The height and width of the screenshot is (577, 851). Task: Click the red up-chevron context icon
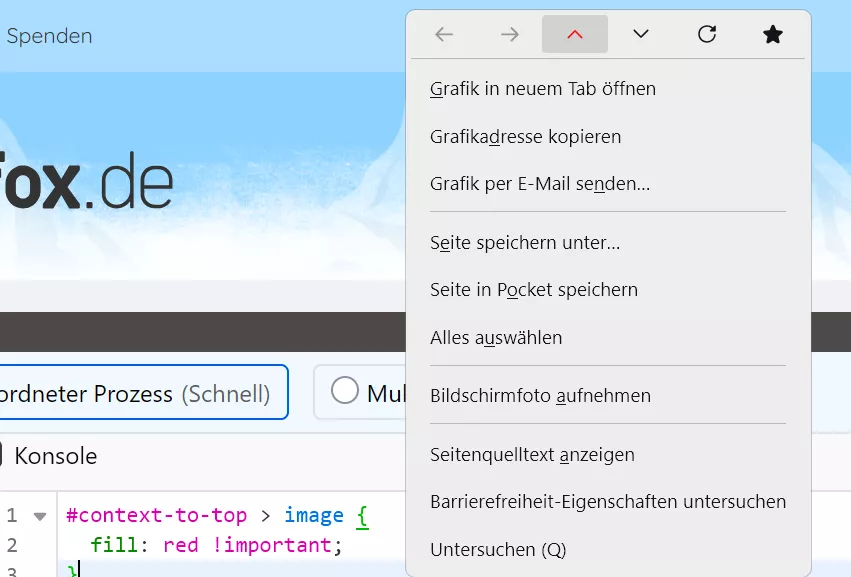575,35
